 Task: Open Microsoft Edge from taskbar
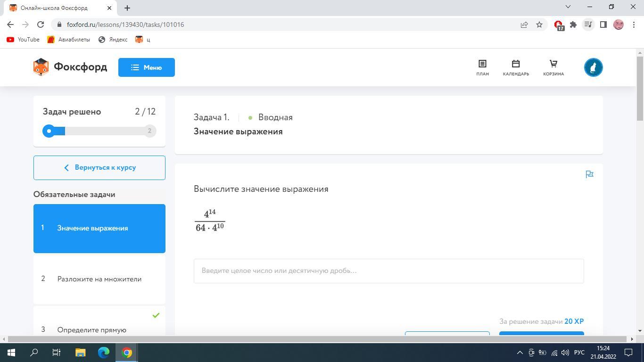[104, 353]
